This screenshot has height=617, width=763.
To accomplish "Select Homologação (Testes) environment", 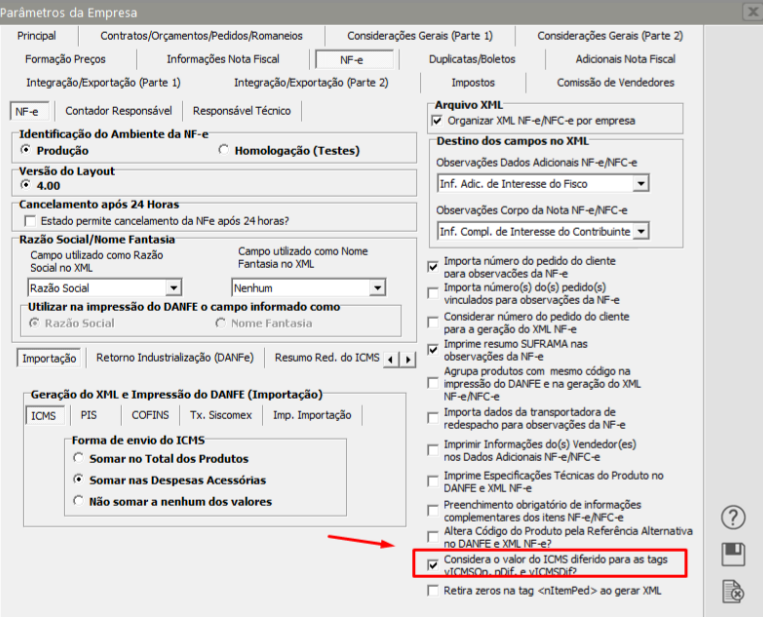I will coord(224,150).
